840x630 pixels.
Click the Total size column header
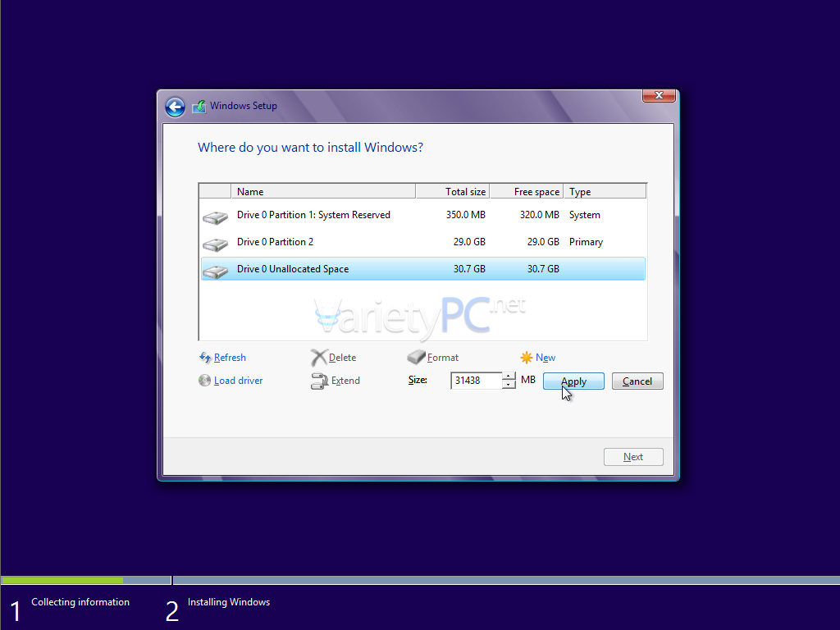[453, 191]
